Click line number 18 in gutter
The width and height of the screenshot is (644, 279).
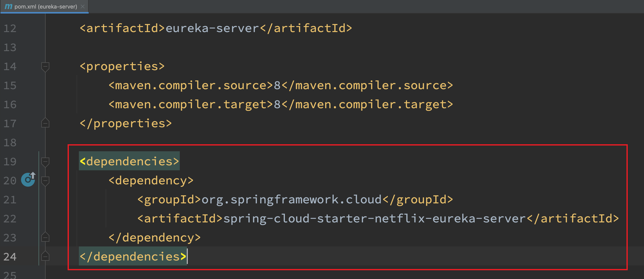pyautogui.click(x=10, y=143)
